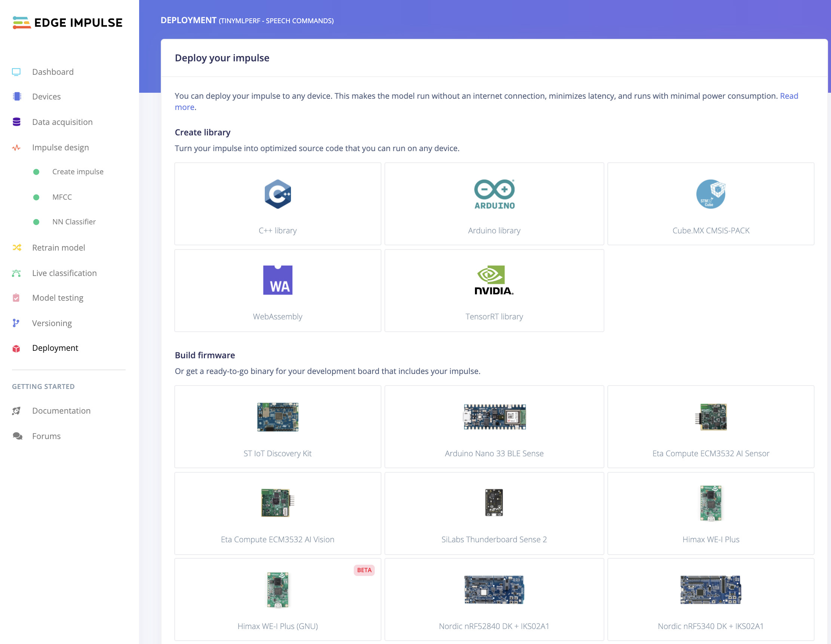Click the Read more link
Viewport: 831px width, 644px height.
click(x=789, y=96)
